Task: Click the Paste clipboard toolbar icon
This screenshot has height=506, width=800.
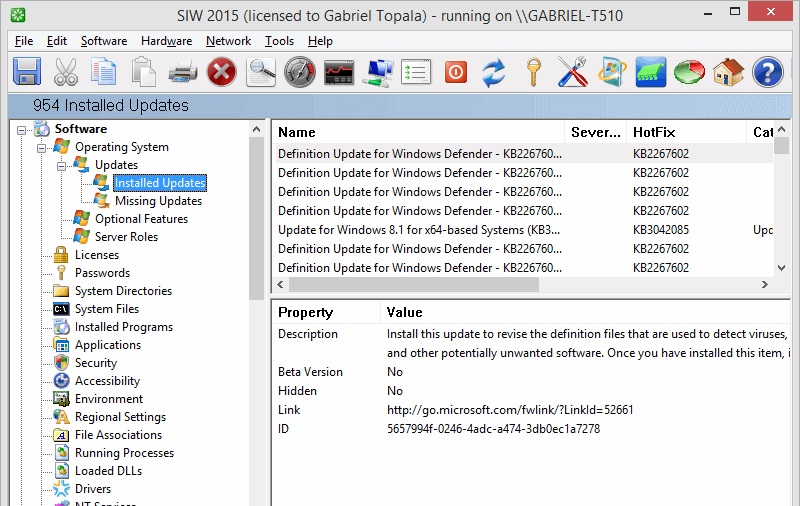Action: [143, 72]
